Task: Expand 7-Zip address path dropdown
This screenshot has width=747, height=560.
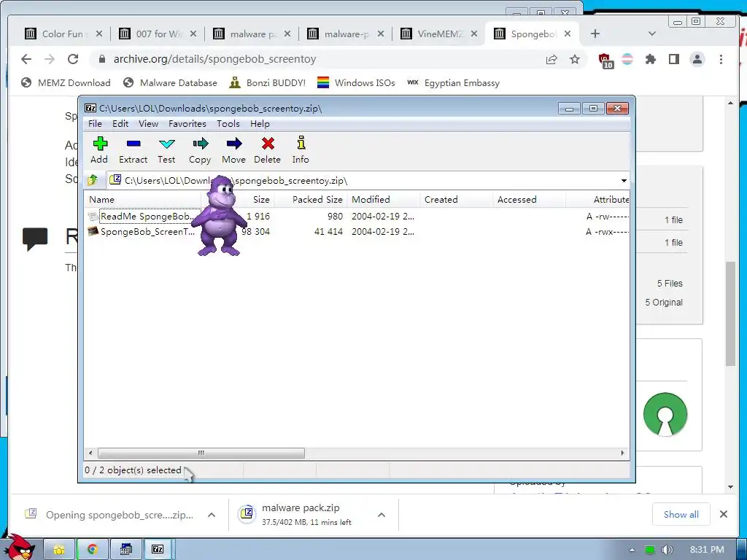Action: (624, 181)
